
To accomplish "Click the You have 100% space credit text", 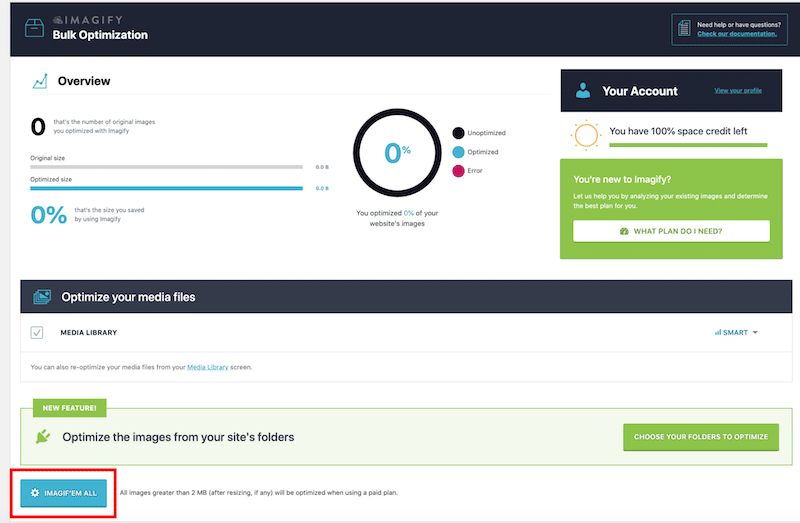I will click(x=678, y=131).
